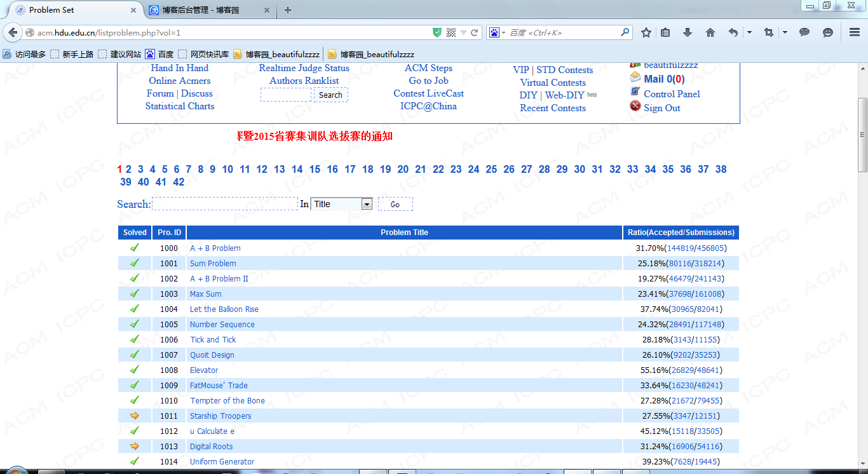The width and height of the screenshot is (868, 474).
Task: Click the green shield security icon
Action: (x=437, y=32)
